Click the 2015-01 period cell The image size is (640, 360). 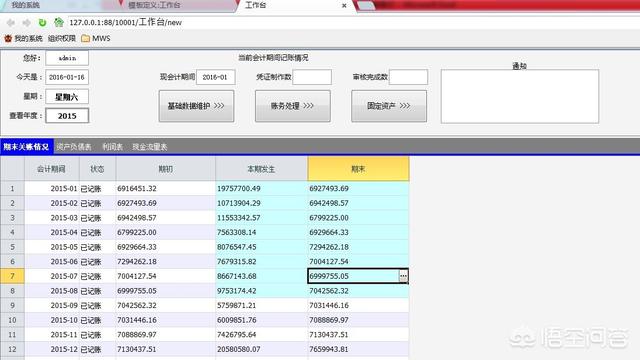click(x=51, y=189)
